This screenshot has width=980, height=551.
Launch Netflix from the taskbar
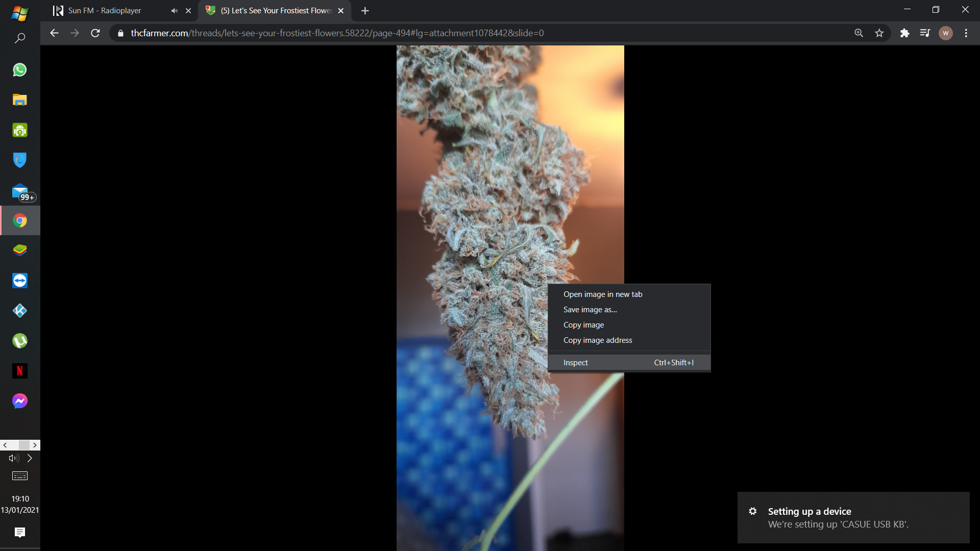click(x=19, y=371)
